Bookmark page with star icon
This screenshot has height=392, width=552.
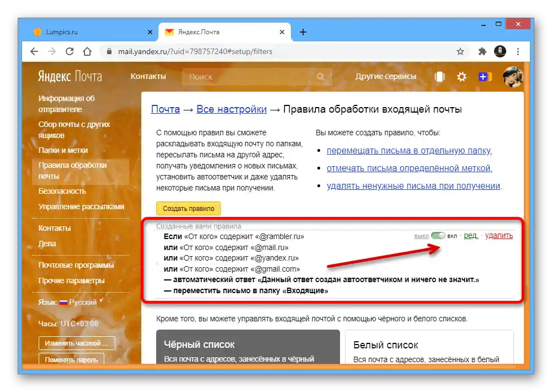(x=460, y=51)
